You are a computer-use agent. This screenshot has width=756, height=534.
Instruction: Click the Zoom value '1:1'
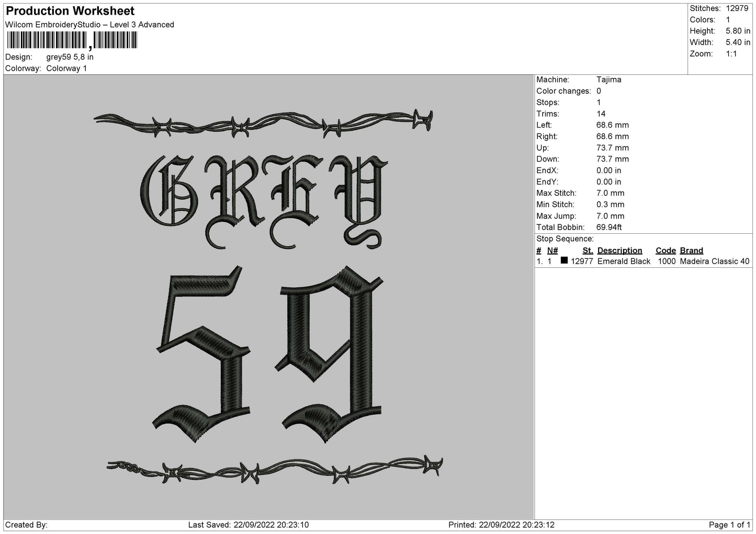point(731,54)
